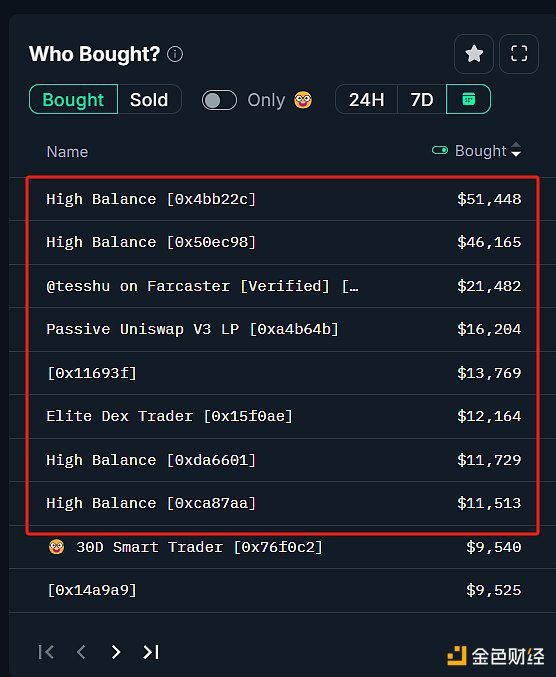This screenshot has width=556, height=677.
Task: Jump to last page arrow
Action: coord(151,652)
